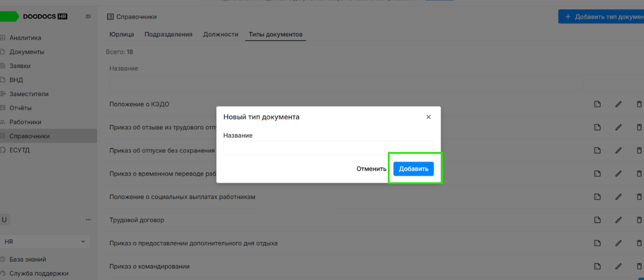Screen dimensions: 644x280
Task: Select the Типы документов tab
Action: (276, 34)
